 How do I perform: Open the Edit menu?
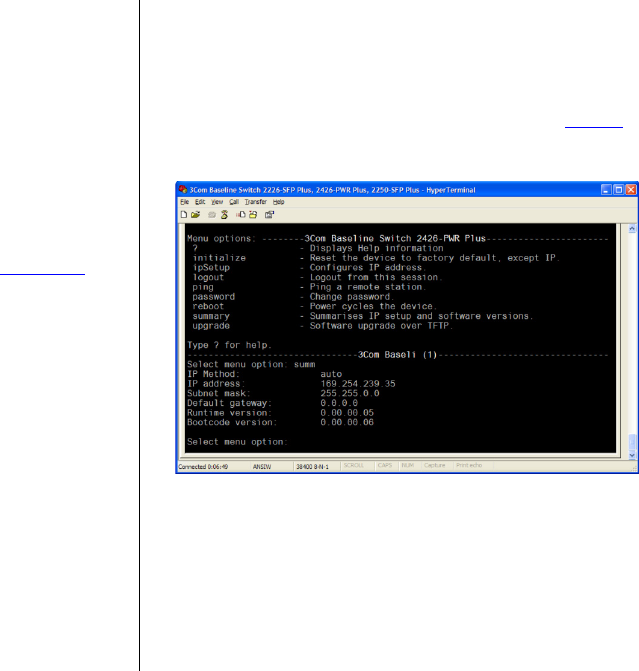200,202
